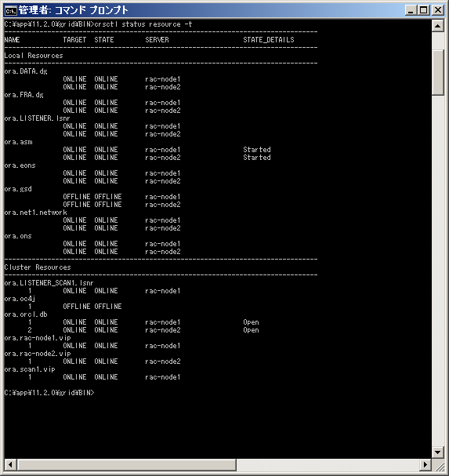The width and height of the screenshot is (449, 476).
Task: Open the command prompt system menu icon
Action: [11, 11]
